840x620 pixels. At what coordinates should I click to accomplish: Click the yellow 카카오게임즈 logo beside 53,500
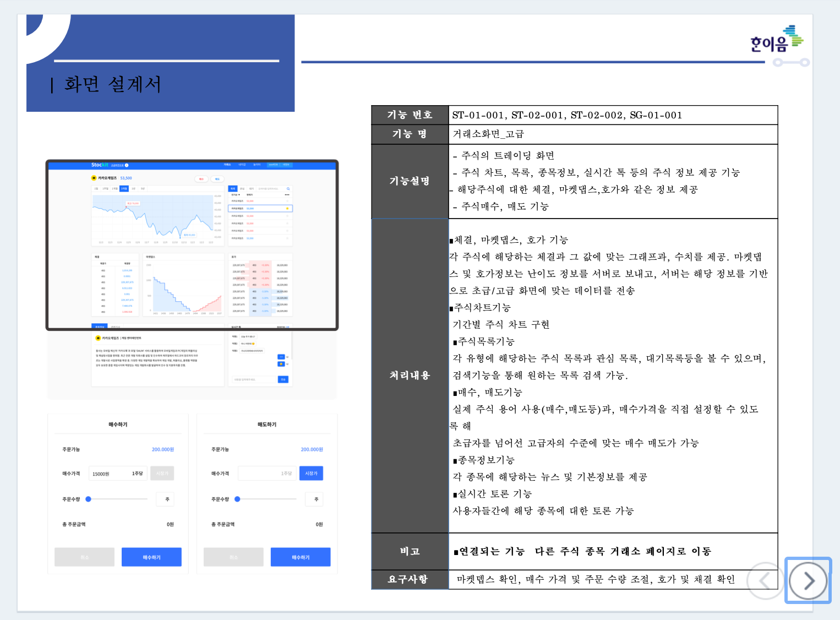pyautogui.click(x=94, y=178)
